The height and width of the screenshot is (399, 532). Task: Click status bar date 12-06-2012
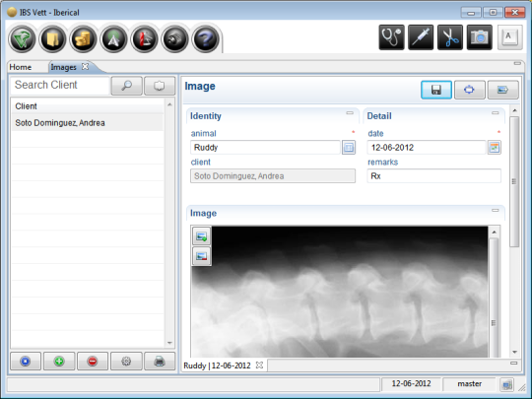(411, 384)
